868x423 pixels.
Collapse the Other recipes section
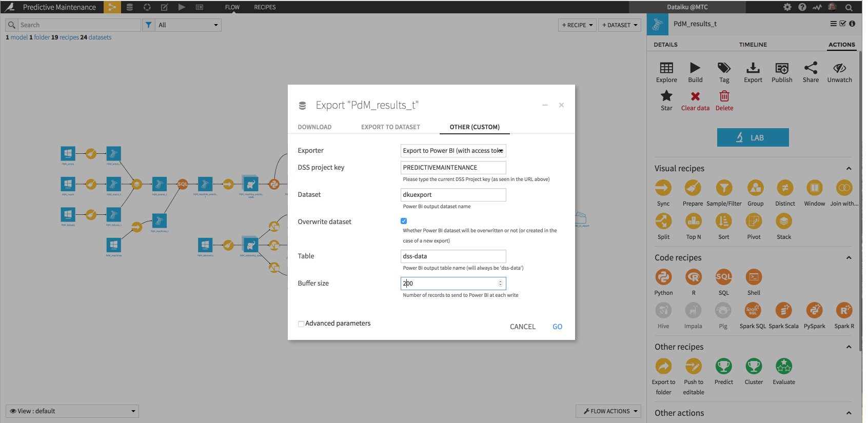coord(849,347)
